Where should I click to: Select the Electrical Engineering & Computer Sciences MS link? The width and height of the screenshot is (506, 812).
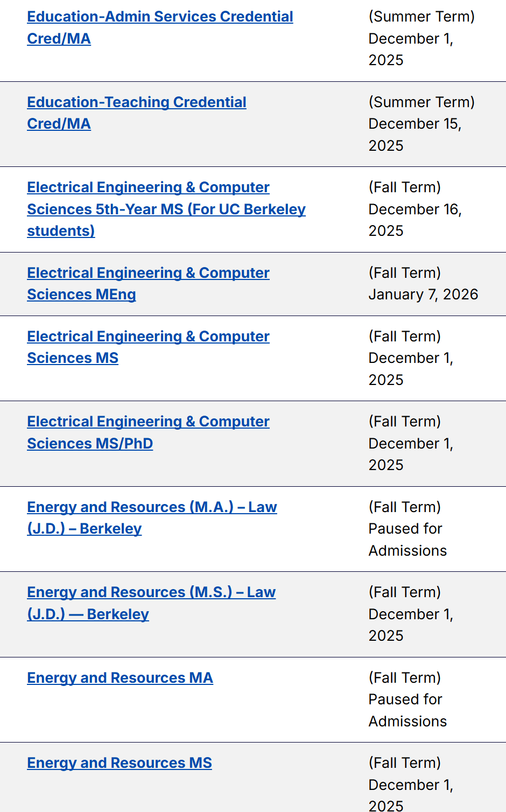point(148,337)
